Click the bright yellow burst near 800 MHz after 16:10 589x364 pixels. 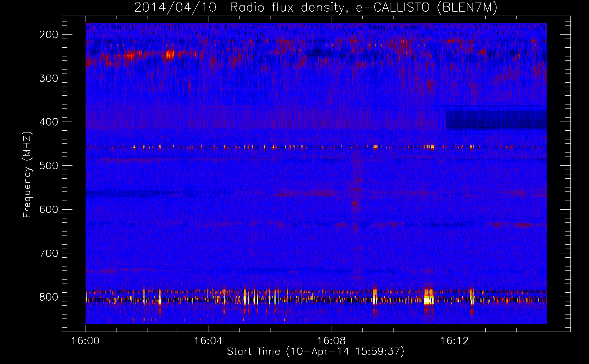[x=429, y=297]
